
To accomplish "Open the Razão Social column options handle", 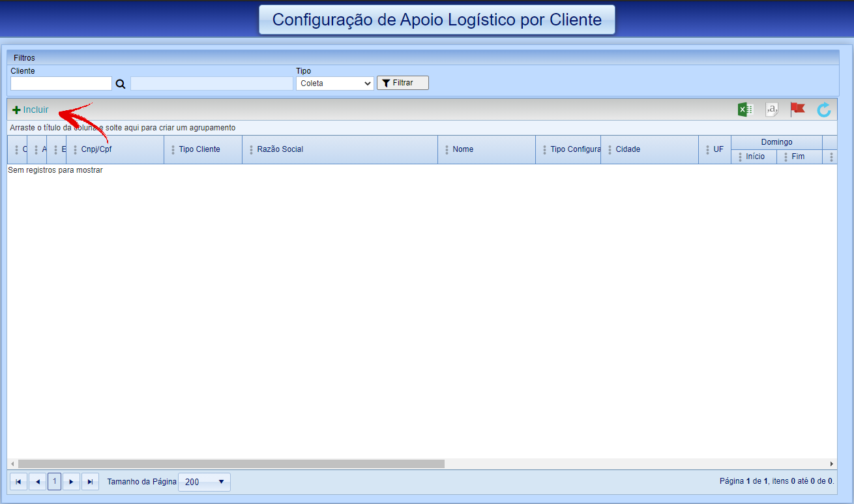I will click(251, 149).
